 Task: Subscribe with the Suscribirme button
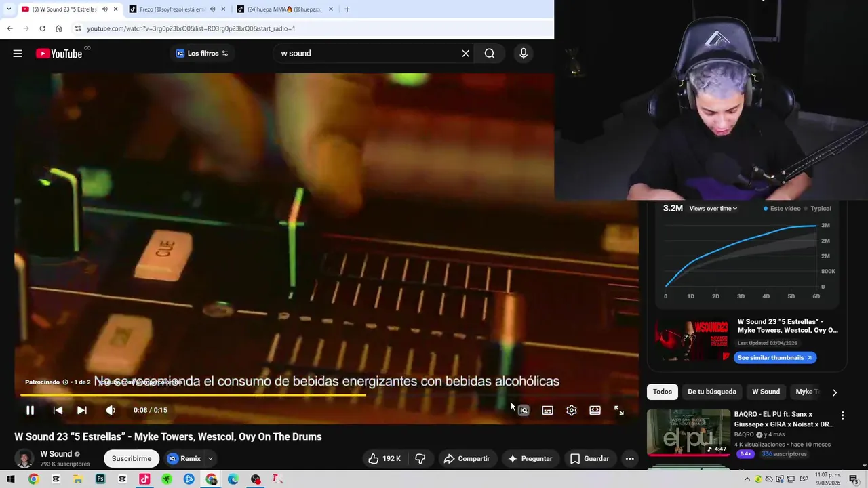click(x=132, y=459)
